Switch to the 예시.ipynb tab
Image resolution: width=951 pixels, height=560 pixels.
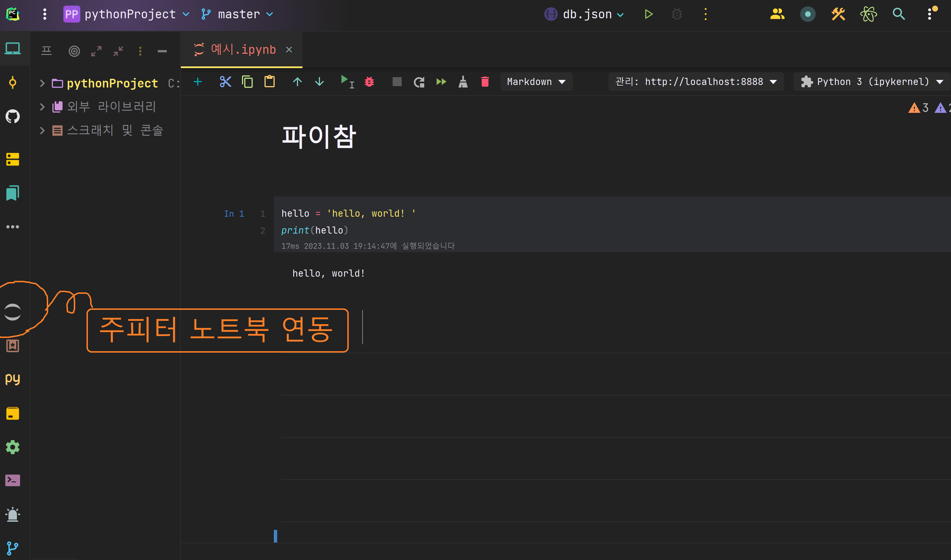click(x=243, y=50)
